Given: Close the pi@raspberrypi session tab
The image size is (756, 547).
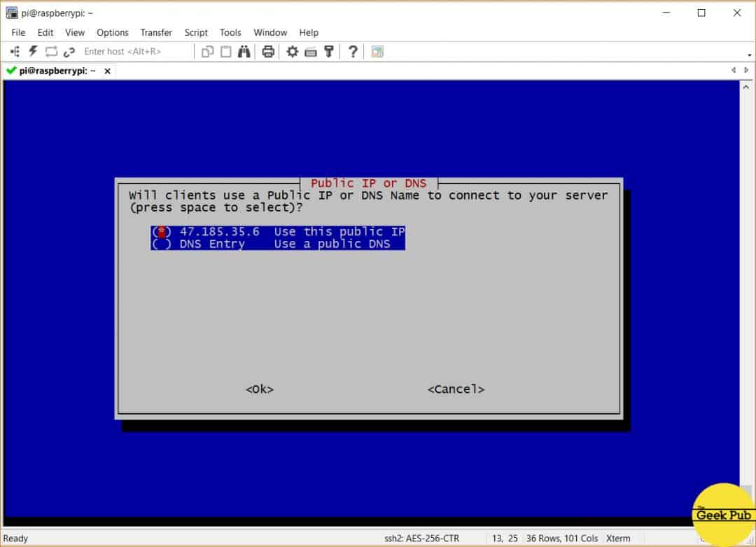Looking at the screenshot, I should 107,71.
